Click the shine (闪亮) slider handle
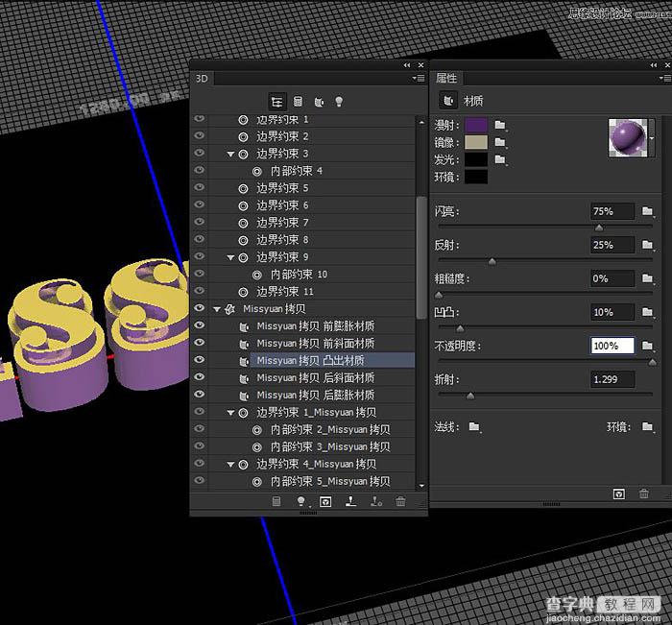 click(599, 228)
